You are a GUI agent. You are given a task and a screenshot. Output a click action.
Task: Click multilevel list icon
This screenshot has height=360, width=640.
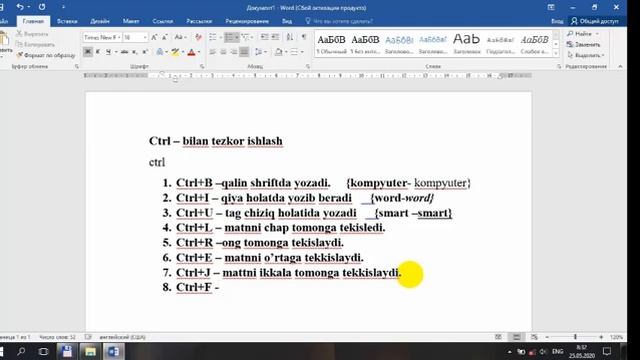click(245, 37)
